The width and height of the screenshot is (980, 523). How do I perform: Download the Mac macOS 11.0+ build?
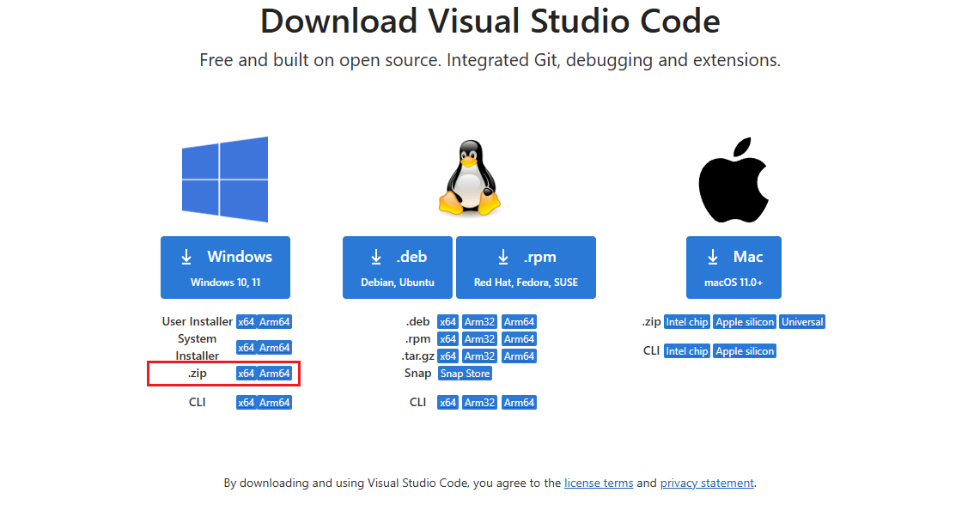tap(733, 267)
